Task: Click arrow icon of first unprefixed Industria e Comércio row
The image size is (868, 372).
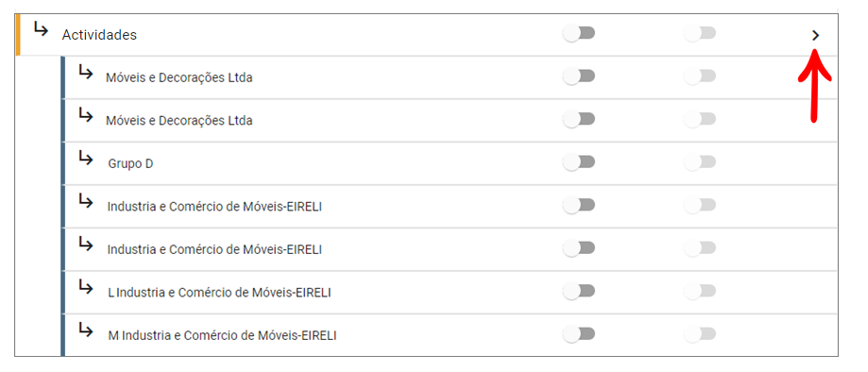Action: click(85, 200)
